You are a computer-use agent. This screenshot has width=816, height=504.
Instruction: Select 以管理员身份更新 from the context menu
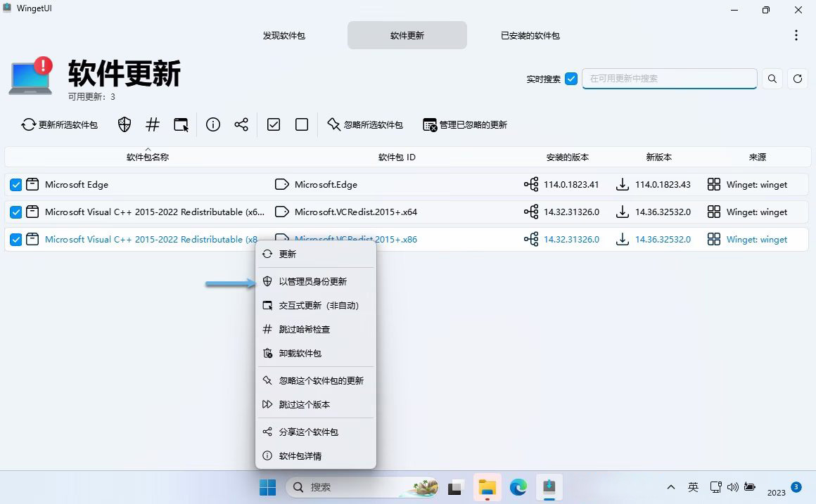pyautogui.click(x=316, y=281)
